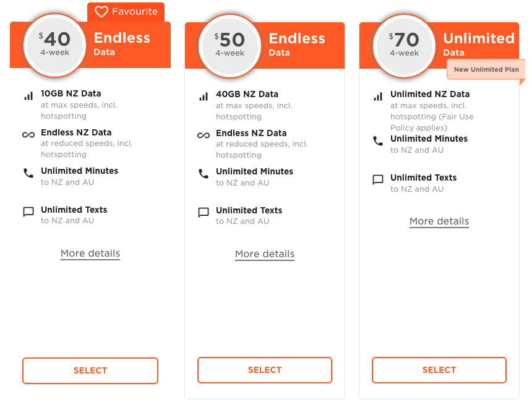Click phone icon on $40 plan
532x410 pixels.
point(28,173)
